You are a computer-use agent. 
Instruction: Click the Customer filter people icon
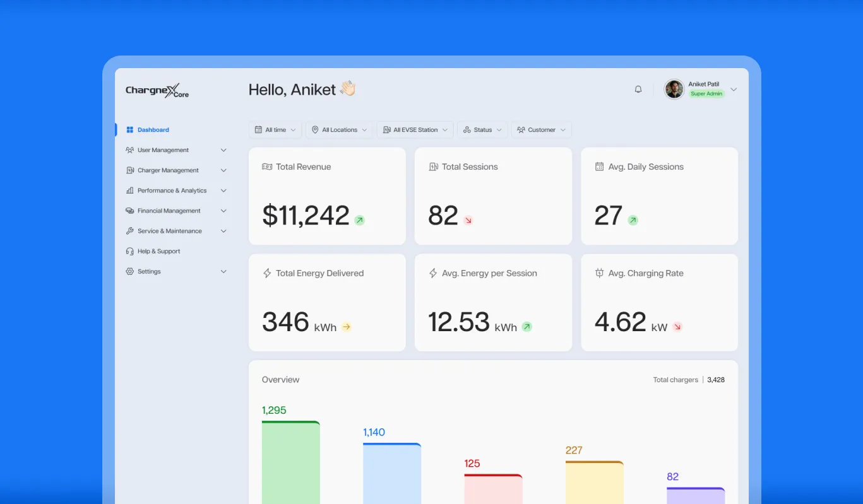[521, 130]
